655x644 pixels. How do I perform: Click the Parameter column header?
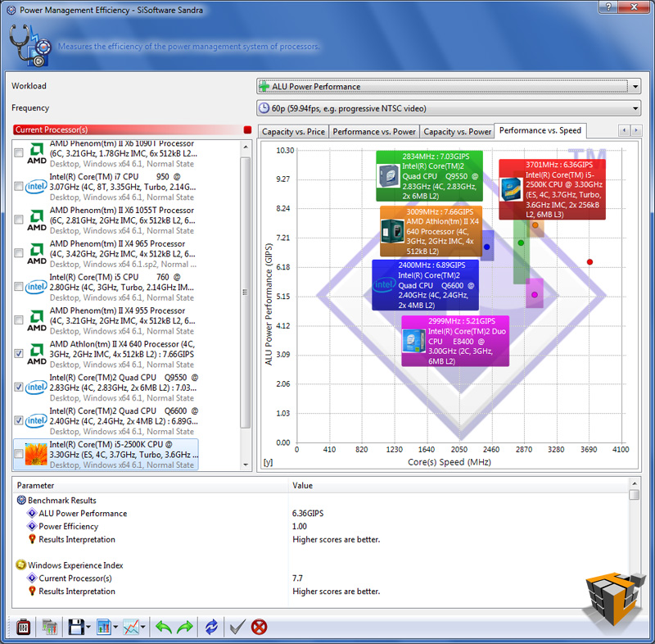click(150, 485)
